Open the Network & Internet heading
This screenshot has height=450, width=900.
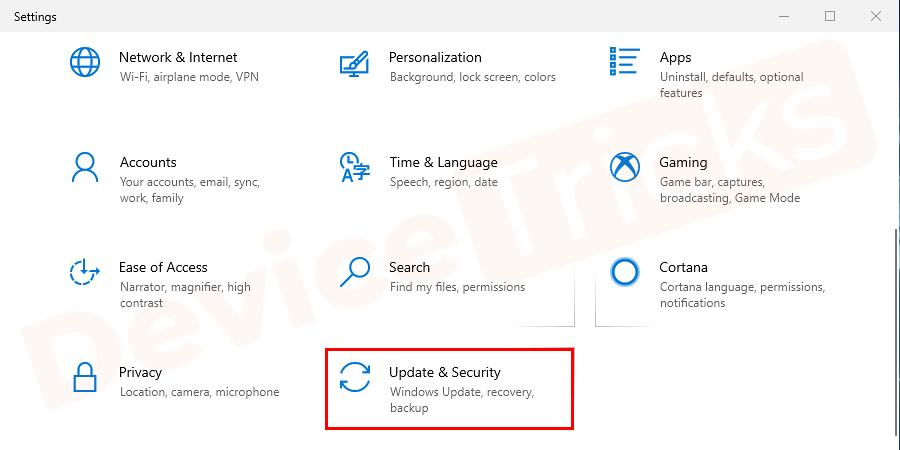[178, 57]
